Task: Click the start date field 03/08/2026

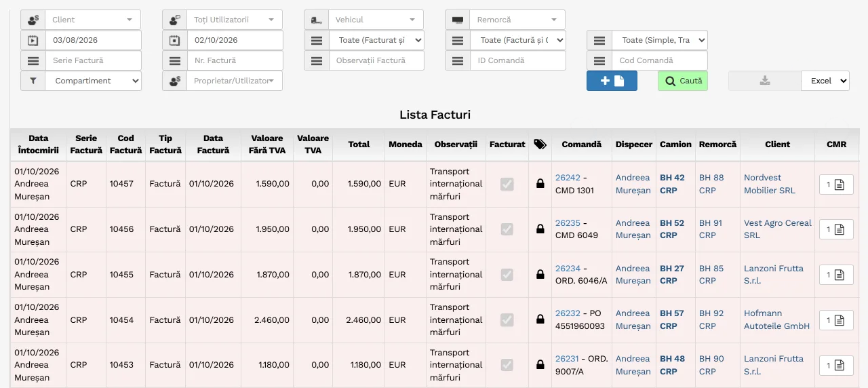Action: (93, 40)
